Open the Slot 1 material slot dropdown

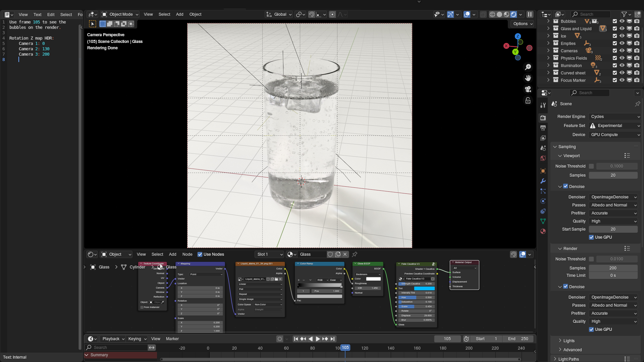(270, 254)
